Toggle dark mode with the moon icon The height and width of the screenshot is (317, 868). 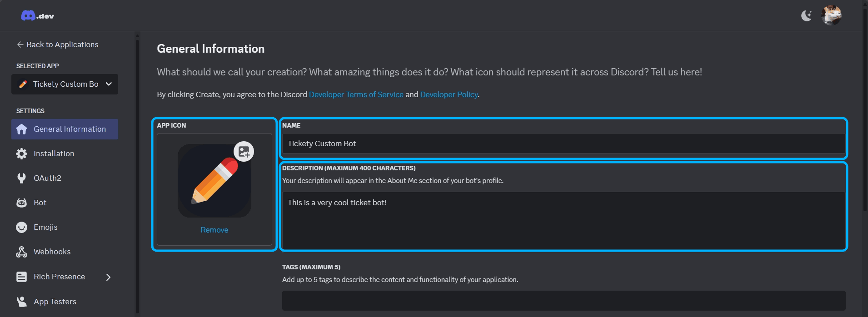click(x=807, y=15)
